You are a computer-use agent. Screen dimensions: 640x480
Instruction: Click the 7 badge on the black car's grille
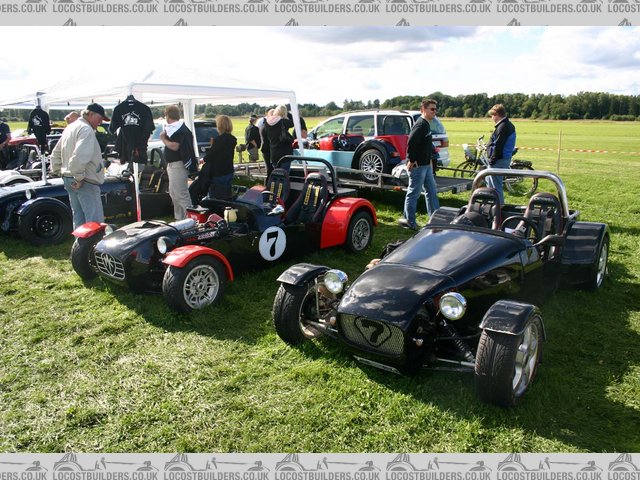pos(373,331)
